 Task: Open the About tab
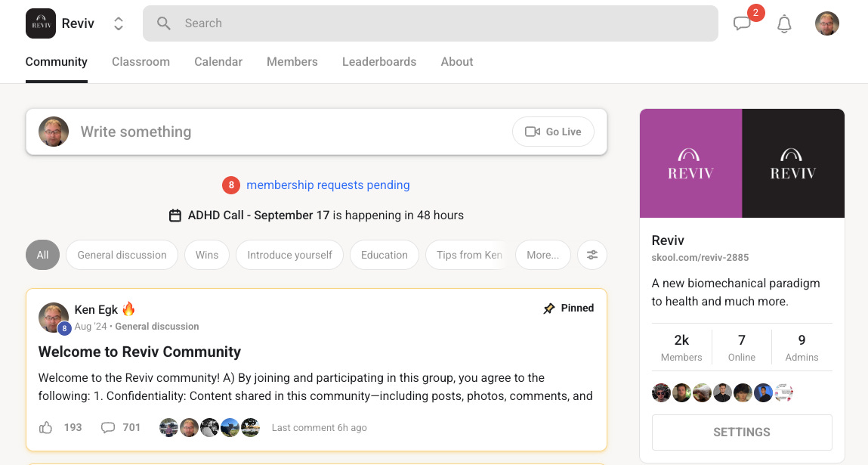click(x=457, y=61)
